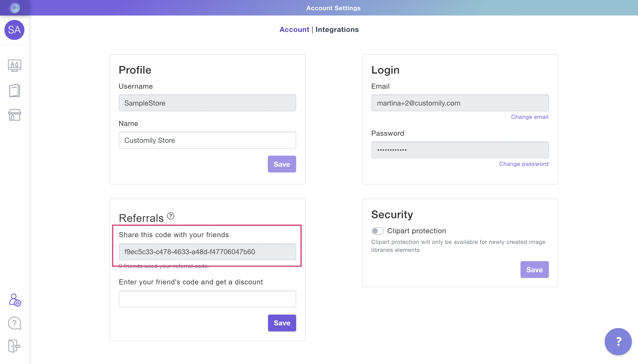Enable Clipart protection
Image resolution: width=638 pixels, height=364 pixels.
pos(377,231)
